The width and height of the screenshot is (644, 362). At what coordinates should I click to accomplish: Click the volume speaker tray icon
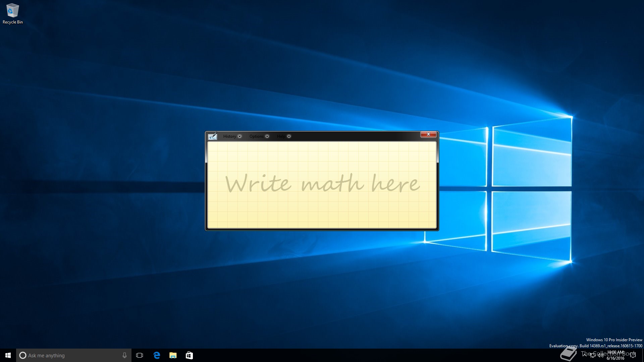[600, 355]
